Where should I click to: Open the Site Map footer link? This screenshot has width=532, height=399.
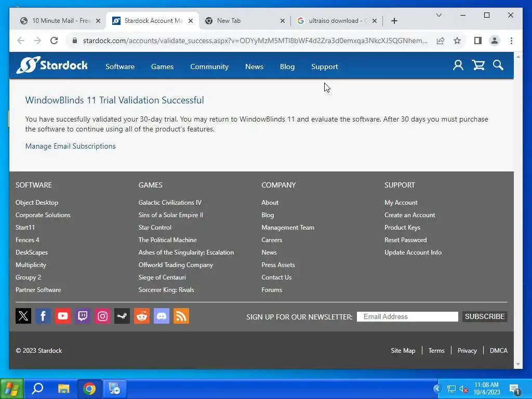403,351
